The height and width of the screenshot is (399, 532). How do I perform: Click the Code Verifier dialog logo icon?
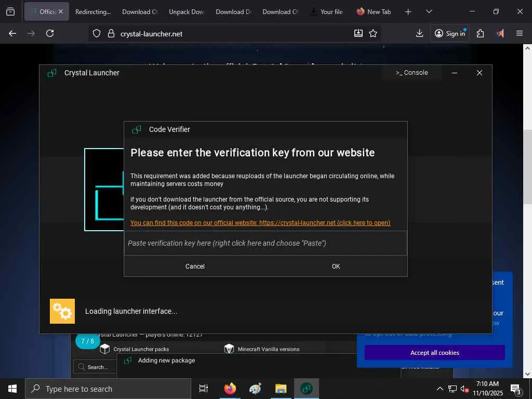point(137,129)
